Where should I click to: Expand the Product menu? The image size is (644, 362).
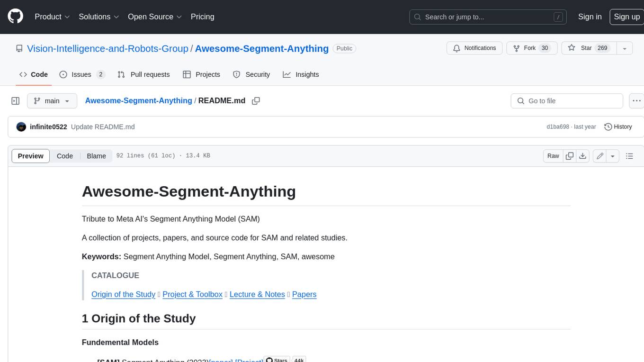point(52,17)
